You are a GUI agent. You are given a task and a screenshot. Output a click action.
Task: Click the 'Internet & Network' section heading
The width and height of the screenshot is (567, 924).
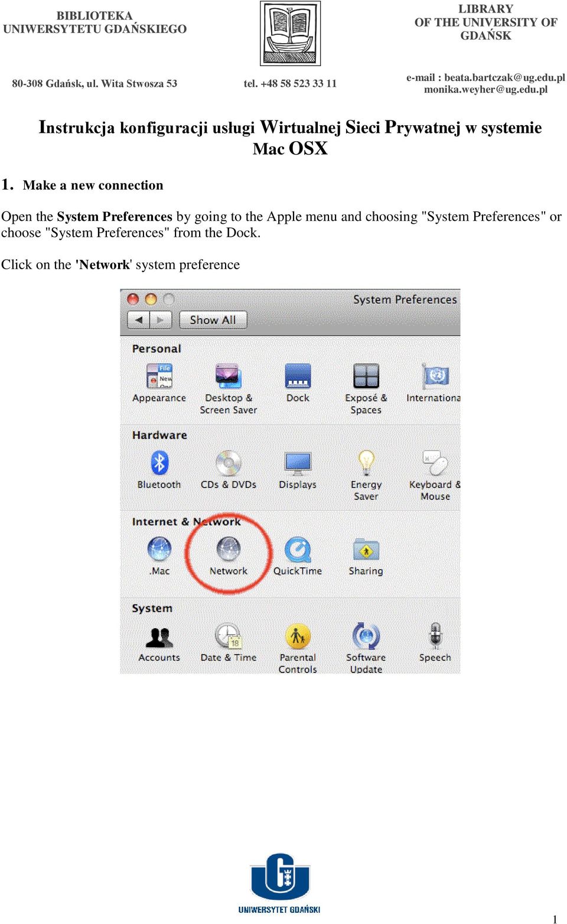(187, 522)
